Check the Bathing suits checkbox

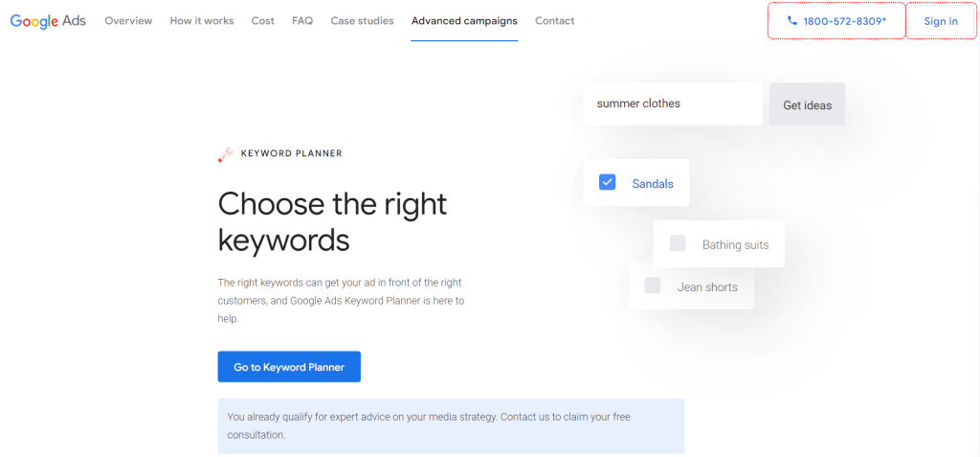(x=678, y=243)
